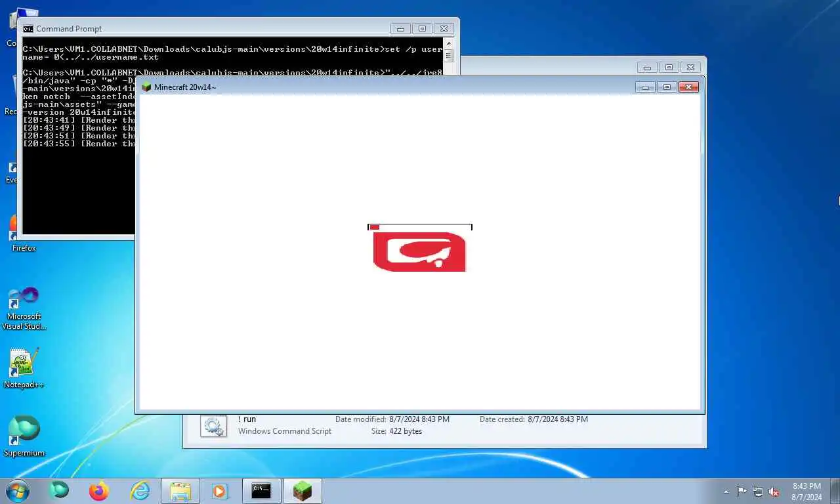Click the 'Date modified: 8/7/2024 8:43 PM' field
840x504 pixels.
[392, 419]
